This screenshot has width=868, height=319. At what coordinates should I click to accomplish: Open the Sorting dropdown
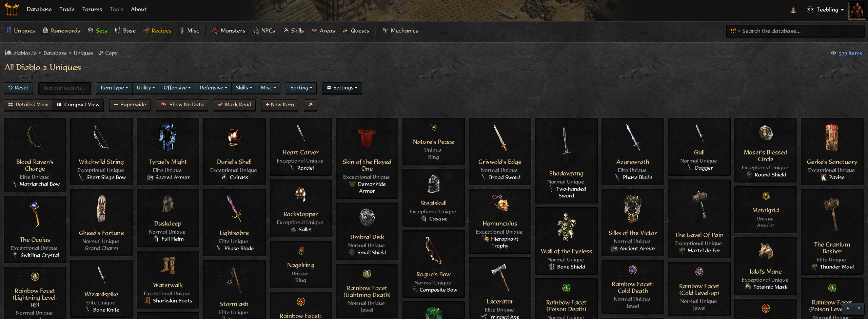[x=301, y=88]
